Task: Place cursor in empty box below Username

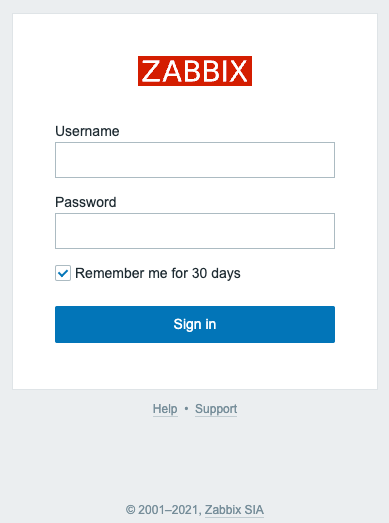Action: pyautogui.click(x=195, y=160)
